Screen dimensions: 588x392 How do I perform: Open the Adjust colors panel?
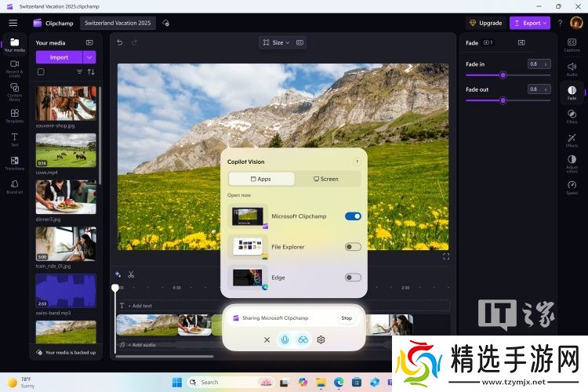tap(572, 162)
